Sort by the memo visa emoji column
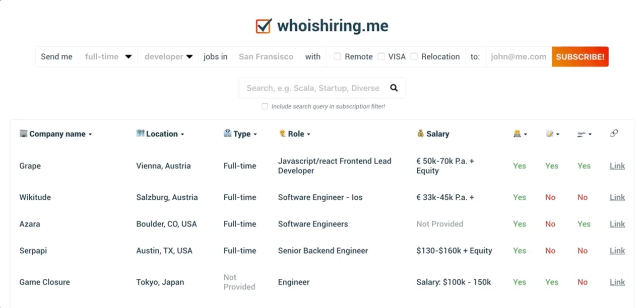This screenshot has height=308, width=644. point(552,134)
